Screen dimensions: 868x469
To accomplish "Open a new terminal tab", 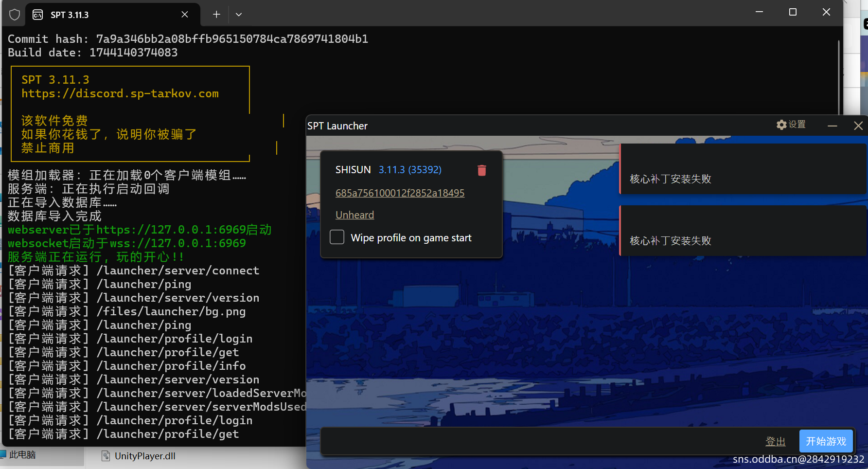I will pyautogui.click(x=216, y=15).
